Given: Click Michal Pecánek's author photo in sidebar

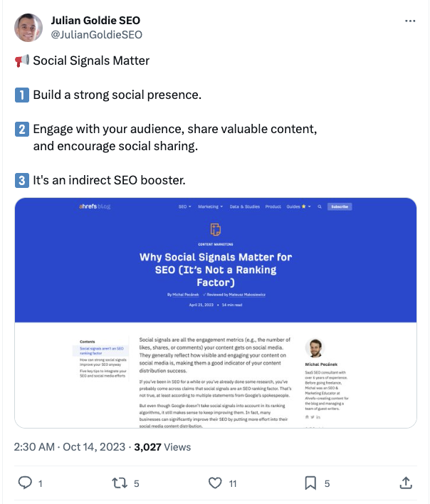Looking at the screenshot, I should click(x=315, y=348).
